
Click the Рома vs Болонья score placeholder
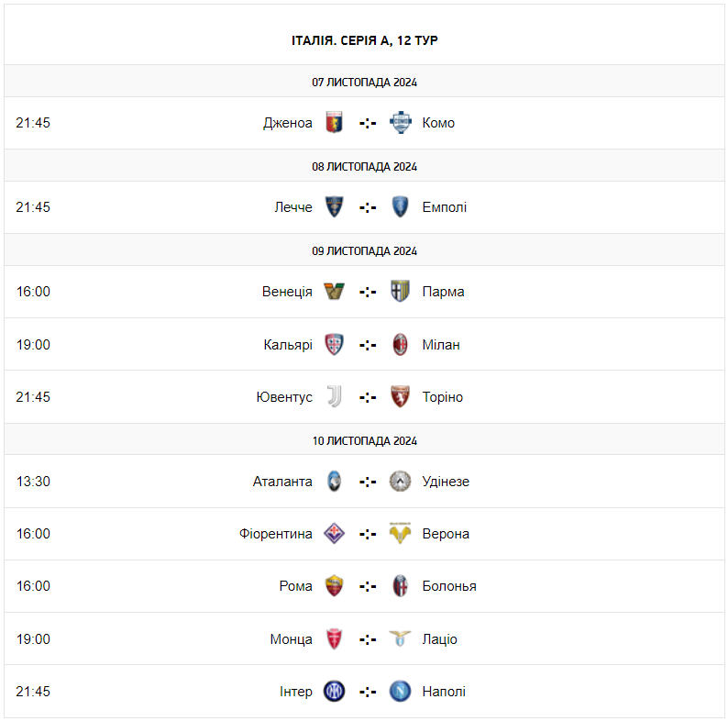pos(368,586)
